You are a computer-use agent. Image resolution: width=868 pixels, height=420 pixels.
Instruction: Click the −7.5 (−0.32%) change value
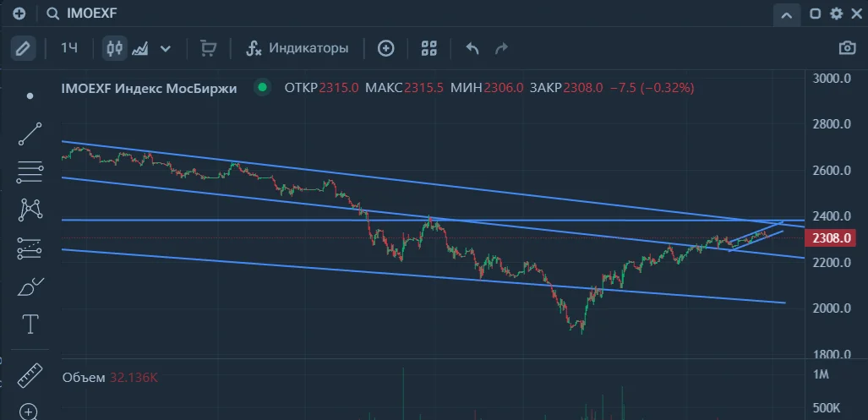pyautogui.click(x=652, y=88)
